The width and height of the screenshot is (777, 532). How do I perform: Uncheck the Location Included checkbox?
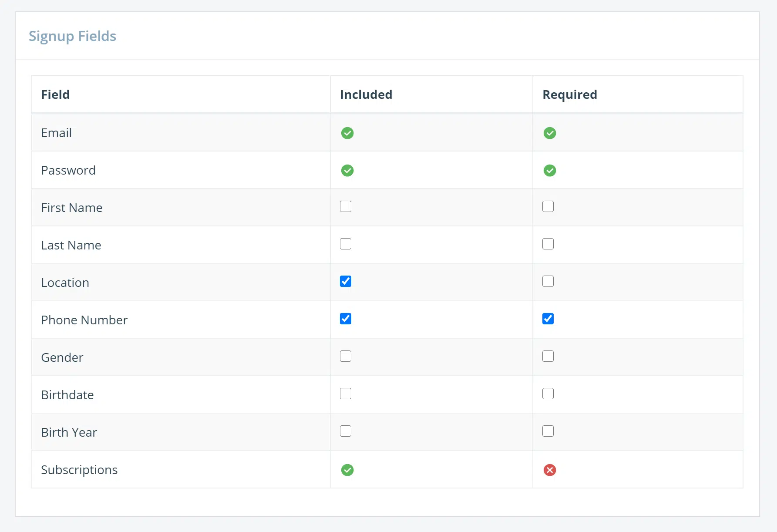point(346,281)
